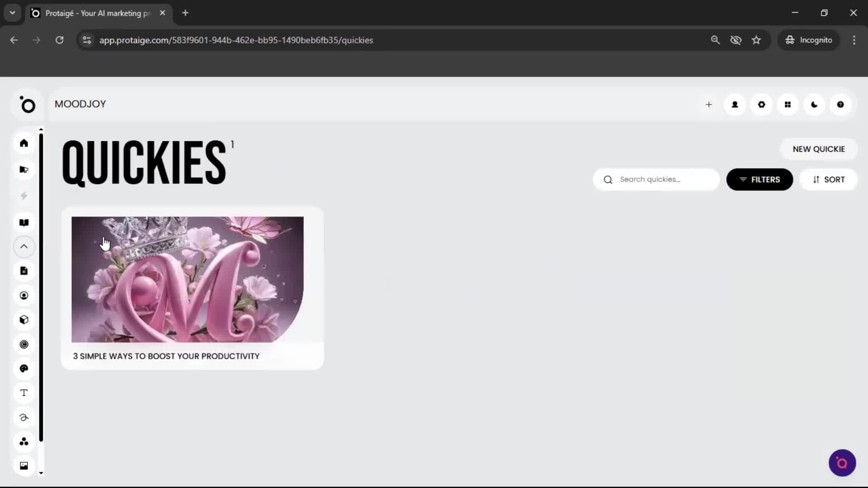The width and height of the screenshot is (868, 488).
Task: Open the Home dashboard from the sidebar
Action: click(x=24, y=143)
